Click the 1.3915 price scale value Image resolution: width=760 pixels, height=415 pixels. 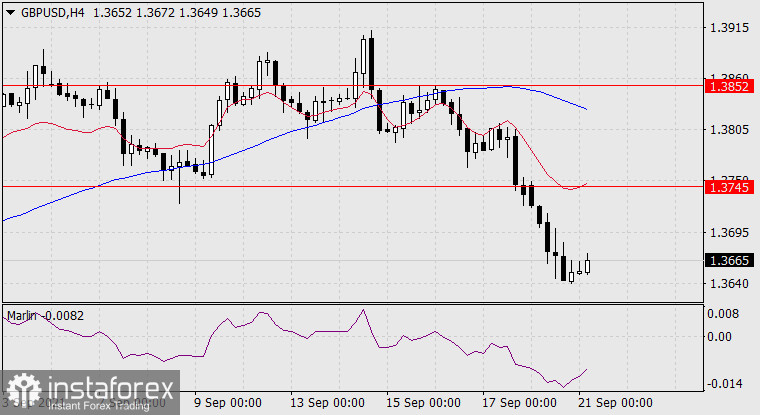pos(729,28)
